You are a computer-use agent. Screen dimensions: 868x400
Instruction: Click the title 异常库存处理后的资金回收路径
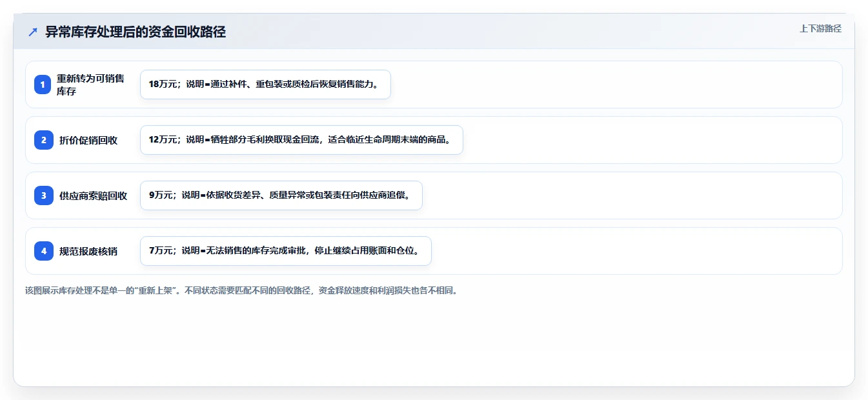click(x=136, y=32)
